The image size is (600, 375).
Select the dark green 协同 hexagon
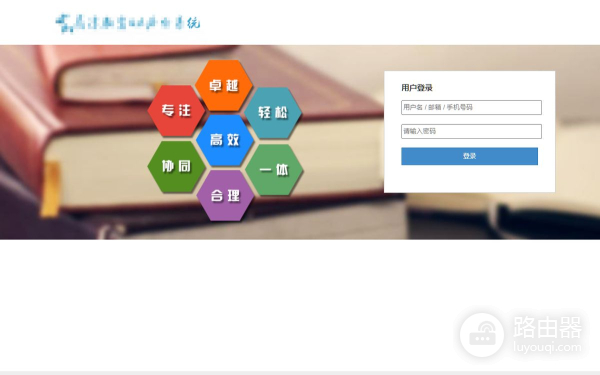[x=176, y=166]
